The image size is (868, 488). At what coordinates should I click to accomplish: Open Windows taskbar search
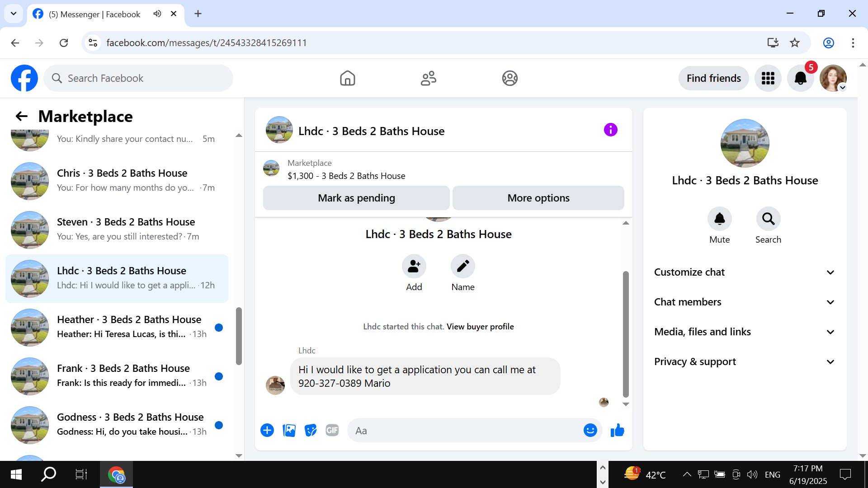[48, 474]
